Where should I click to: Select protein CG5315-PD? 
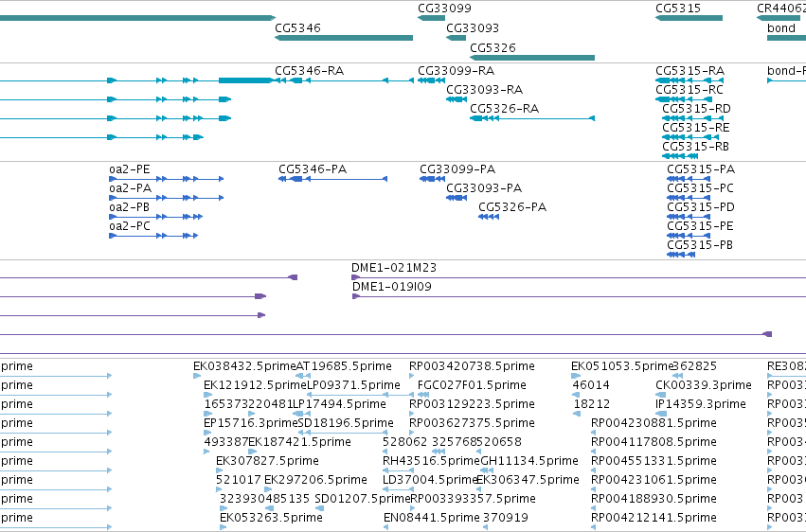(x=689, y=217)
